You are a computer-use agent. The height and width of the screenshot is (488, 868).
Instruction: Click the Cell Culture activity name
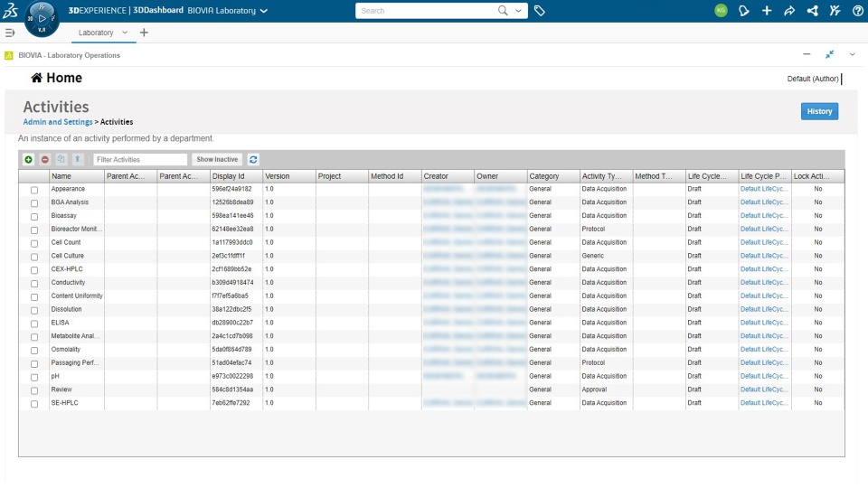pos(68,256)
